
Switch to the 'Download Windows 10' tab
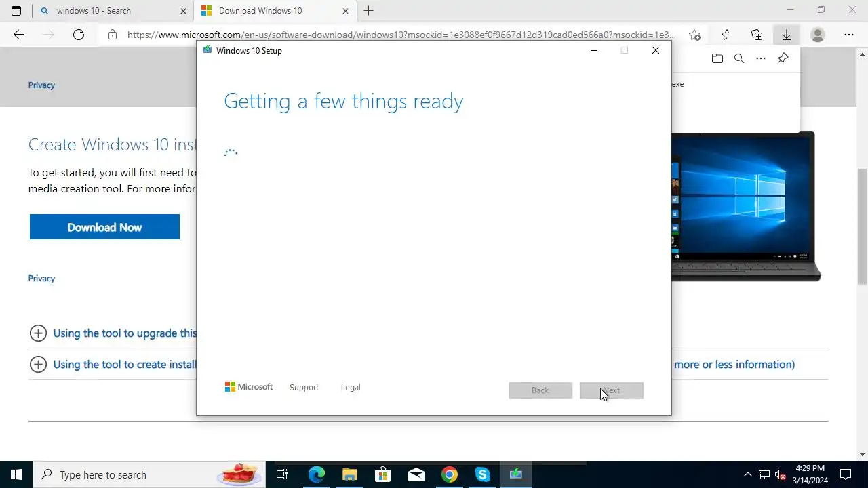[x=275, y=11]
